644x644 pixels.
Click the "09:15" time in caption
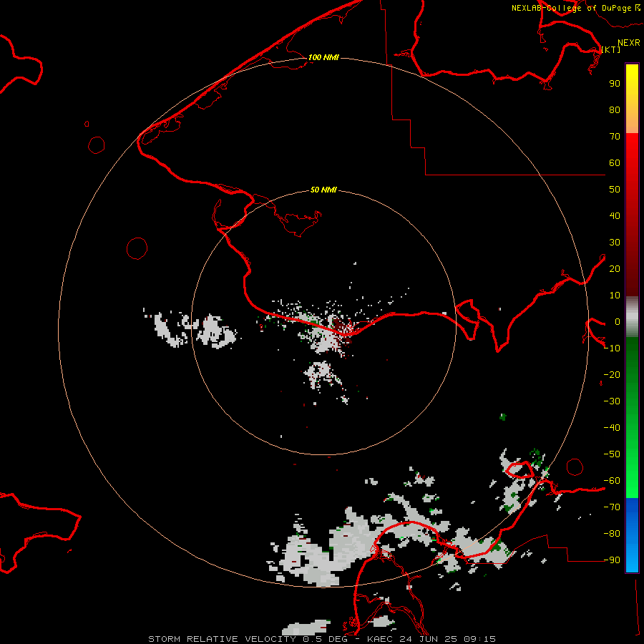[479, 639]
